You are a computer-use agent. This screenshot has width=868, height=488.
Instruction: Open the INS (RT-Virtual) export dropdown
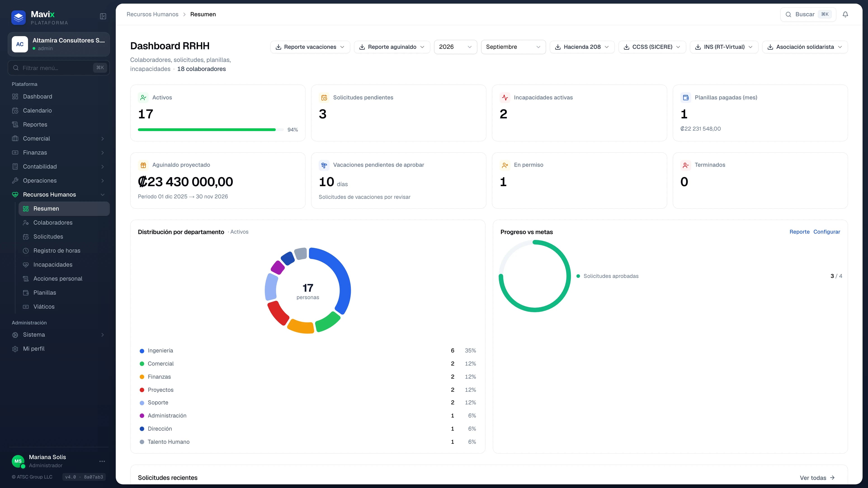click(724, 47)
